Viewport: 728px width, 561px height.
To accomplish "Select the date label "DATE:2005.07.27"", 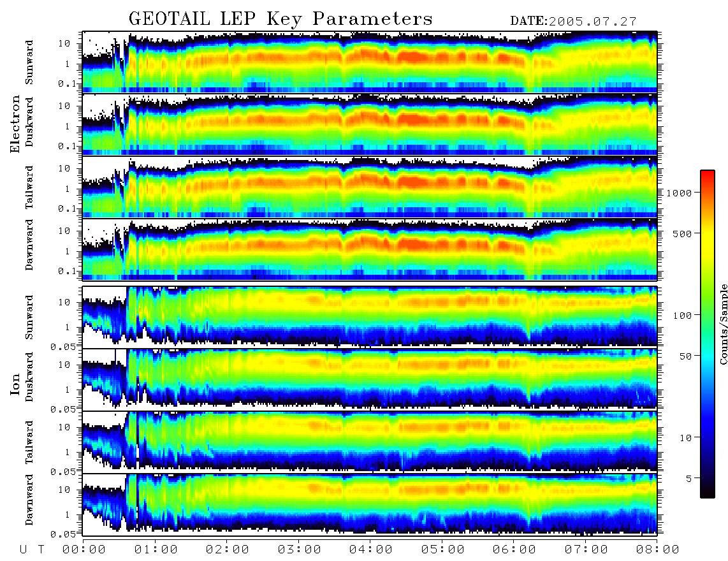I will [573, 22].
